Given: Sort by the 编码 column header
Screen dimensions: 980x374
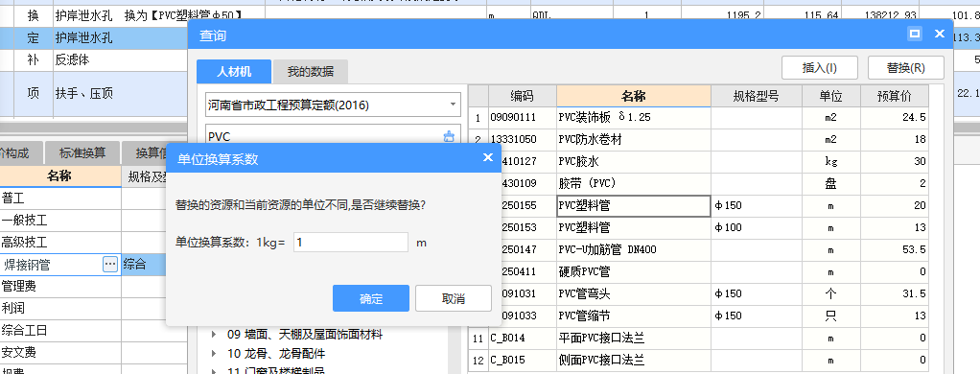Looking at the screenshot, I should [x=522, y=96].
